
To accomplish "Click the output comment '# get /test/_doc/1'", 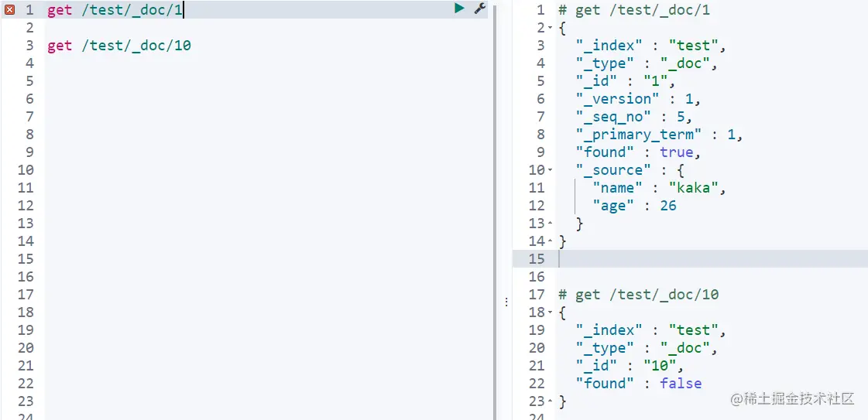I will [x=634, y=10].
